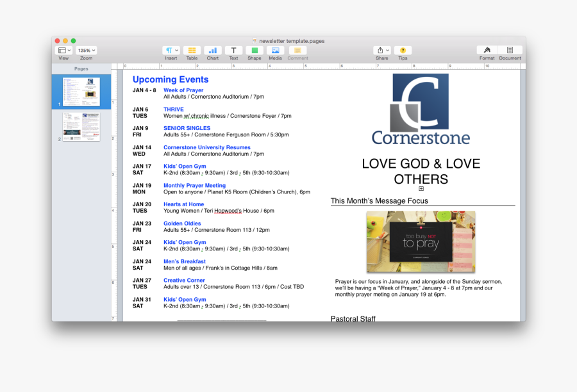Add a Comment from toolbar

pyautogui.click(x=297, y=51)
